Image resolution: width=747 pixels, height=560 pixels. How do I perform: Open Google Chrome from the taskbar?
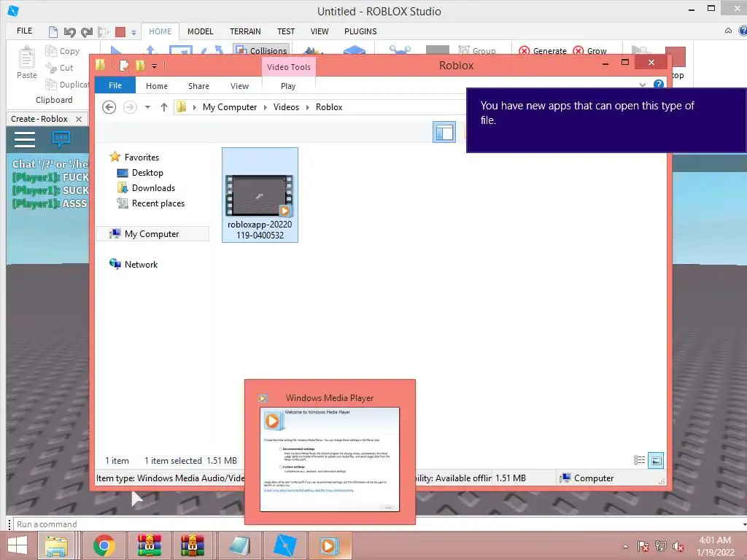point(104,545)
